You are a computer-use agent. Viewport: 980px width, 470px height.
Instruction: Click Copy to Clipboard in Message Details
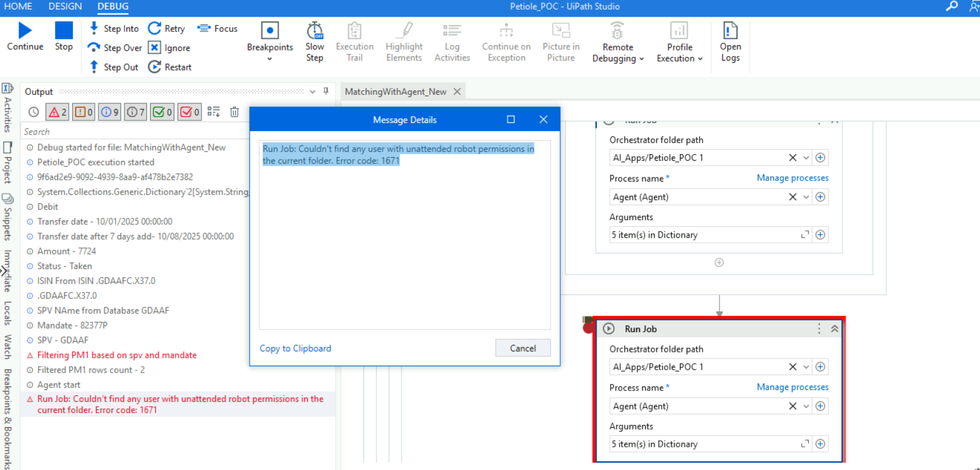tap(295, 348)
